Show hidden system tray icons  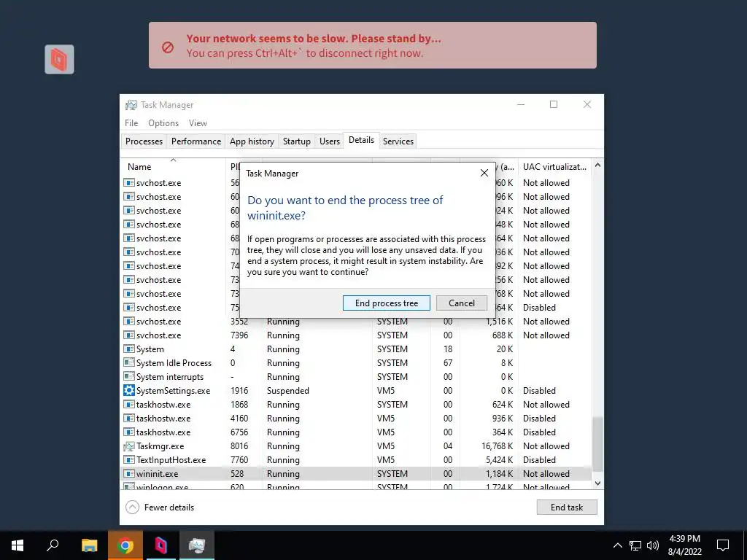coord(617,545)
